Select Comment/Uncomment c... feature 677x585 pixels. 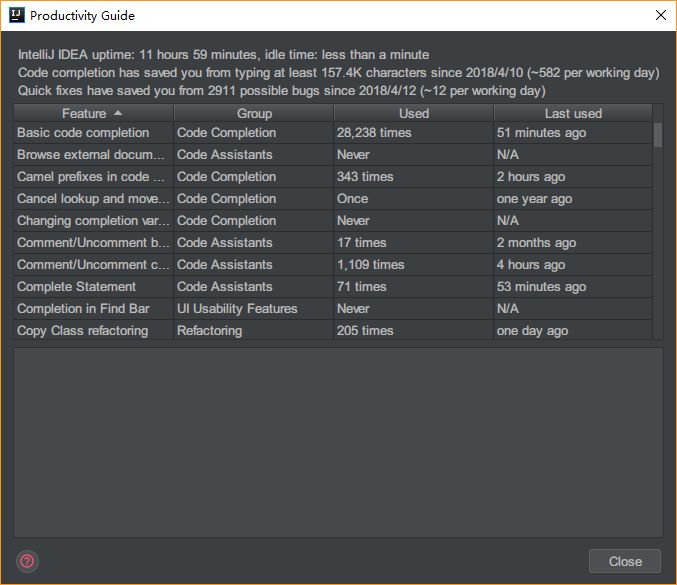[x=93, y=265]
